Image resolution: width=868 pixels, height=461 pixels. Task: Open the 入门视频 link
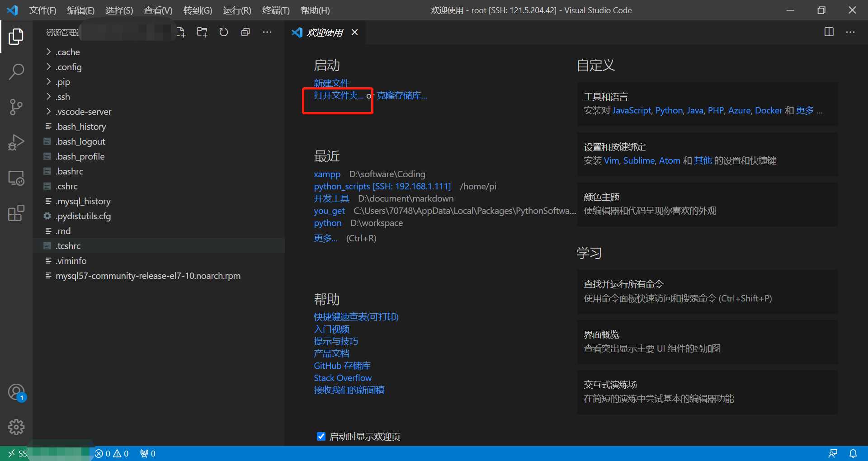[x=331, y=329]
